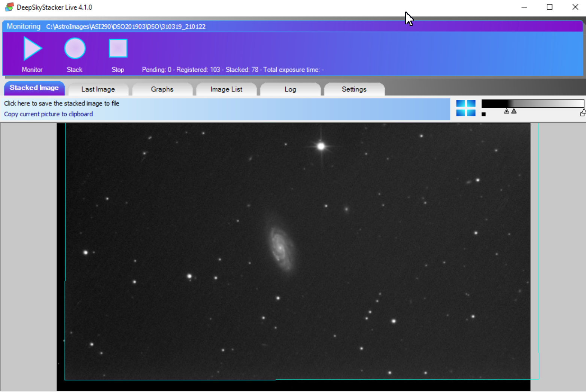Click Copy current picture to clipboard

49,114
